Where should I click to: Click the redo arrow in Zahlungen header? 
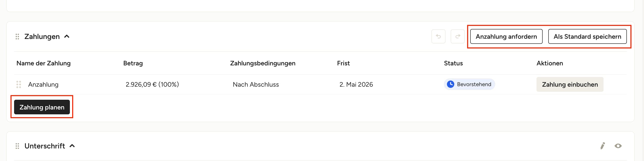click(x=457, y=36)
